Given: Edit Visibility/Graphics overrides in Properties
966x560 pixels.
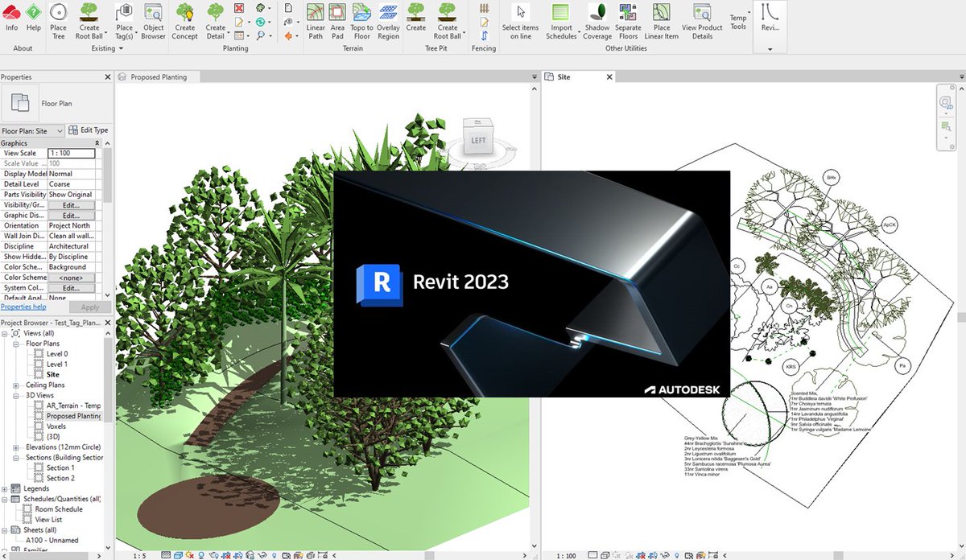Looking at the screenshot, I should (71, 204).
